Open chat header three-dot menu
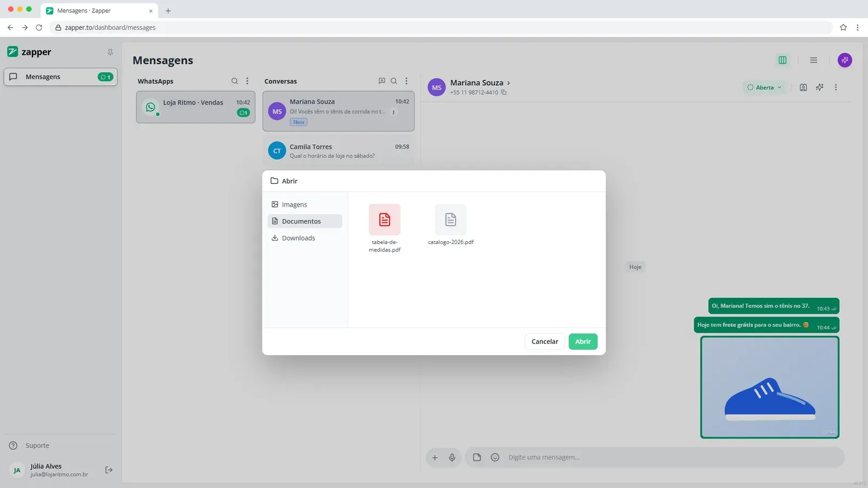 coord(836,87)
